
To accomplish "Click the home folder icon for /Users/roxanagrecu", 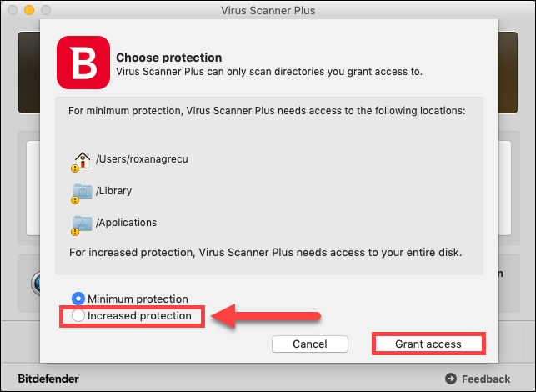I will 83,160.
